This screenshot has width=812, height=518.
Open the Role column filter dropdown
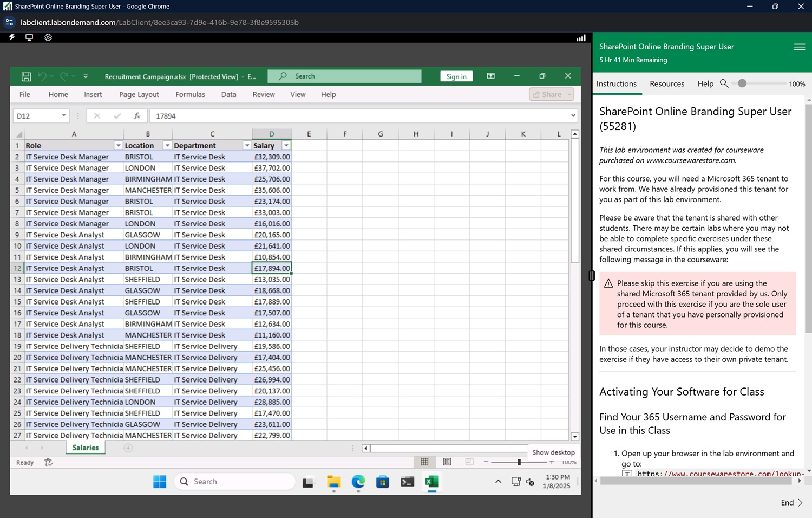coord(118,145)
